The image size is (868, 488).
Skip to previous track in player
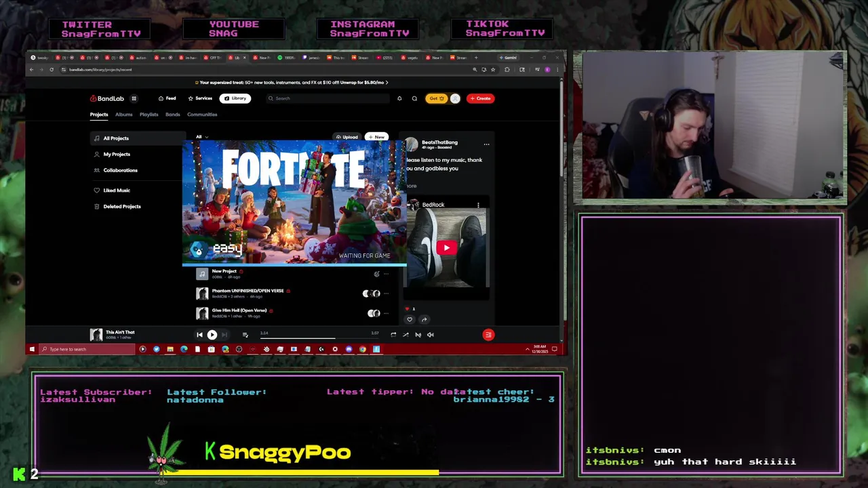coord(199,335)
